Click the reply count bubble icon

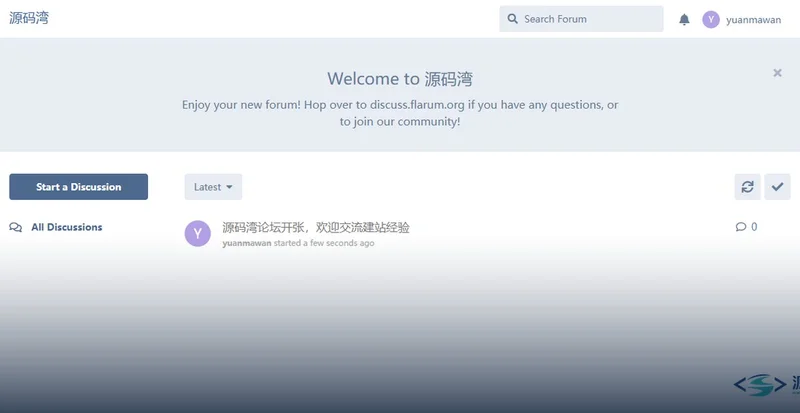pos(741,227)
